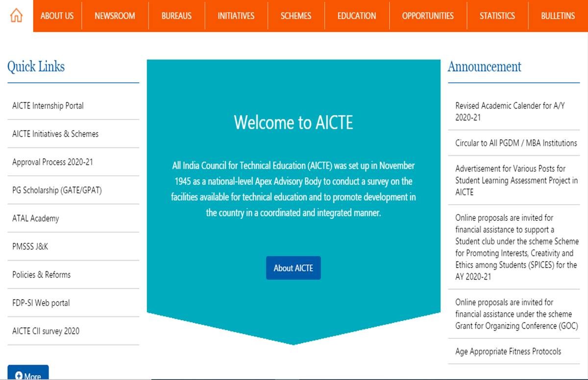Open the Initiatives menu
The image size is (588, 380).
[x=236, y=16]
